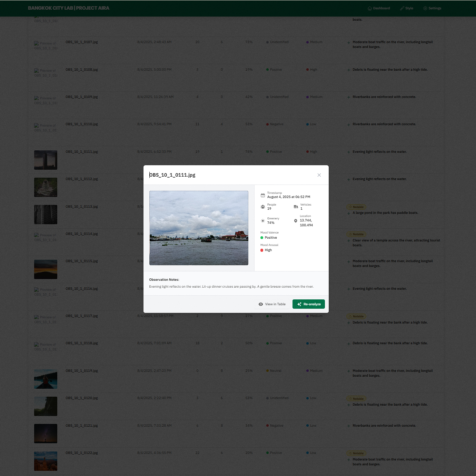
Task: Click the calendar icon beside Timestamp
Action: [x=263, y=195]
